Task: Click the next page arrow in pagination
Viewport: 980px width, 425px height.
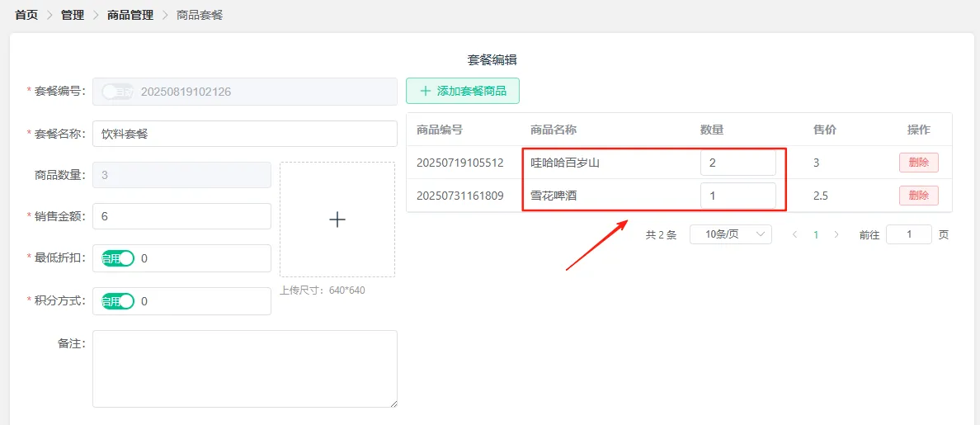Action: pyautogui.click(x=836, y=234)
